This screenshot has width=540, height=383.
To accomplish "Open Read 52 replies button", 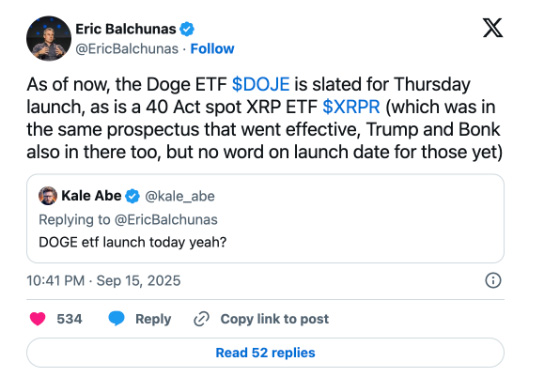I will point(265,353).
